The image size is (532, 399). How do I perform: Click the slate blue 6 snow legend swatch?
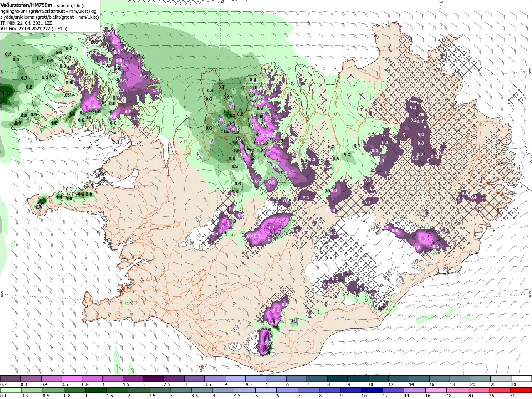[x=296, y=379]
